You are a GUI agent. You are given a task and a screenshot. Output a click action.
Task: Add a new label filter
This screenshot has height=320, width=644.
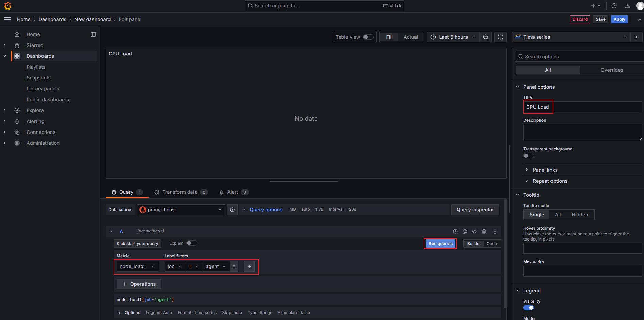pos(249,266)
